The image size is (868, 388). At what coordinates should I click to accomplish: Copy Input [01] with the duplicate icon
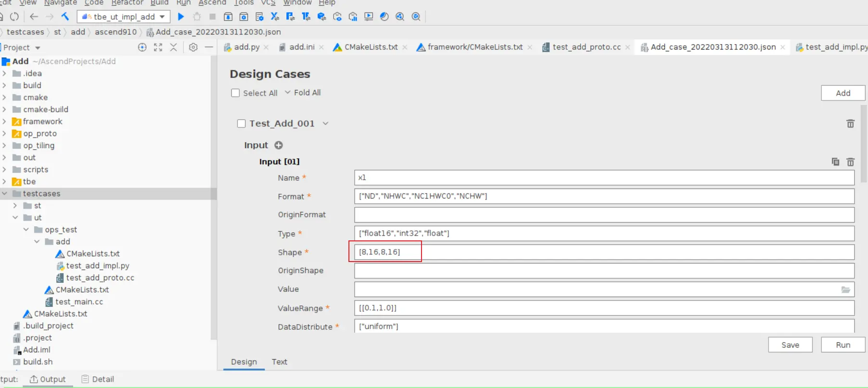835,162
